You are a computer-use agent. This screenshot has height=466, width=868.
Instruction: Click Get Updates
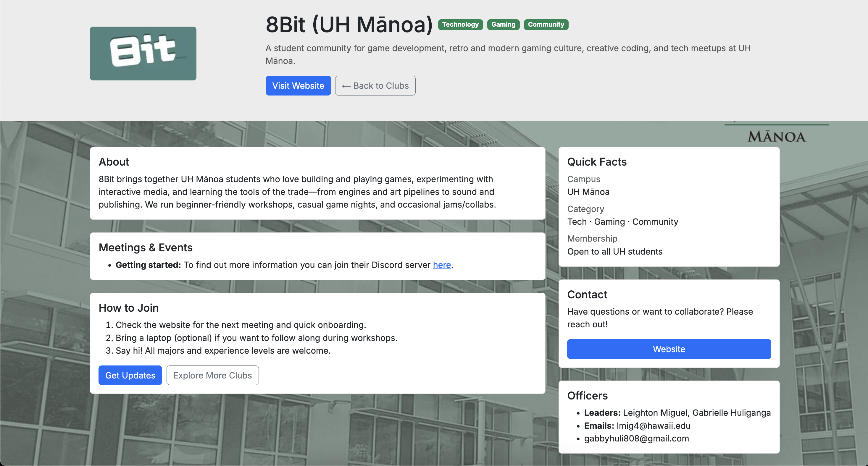pos(130,375)
